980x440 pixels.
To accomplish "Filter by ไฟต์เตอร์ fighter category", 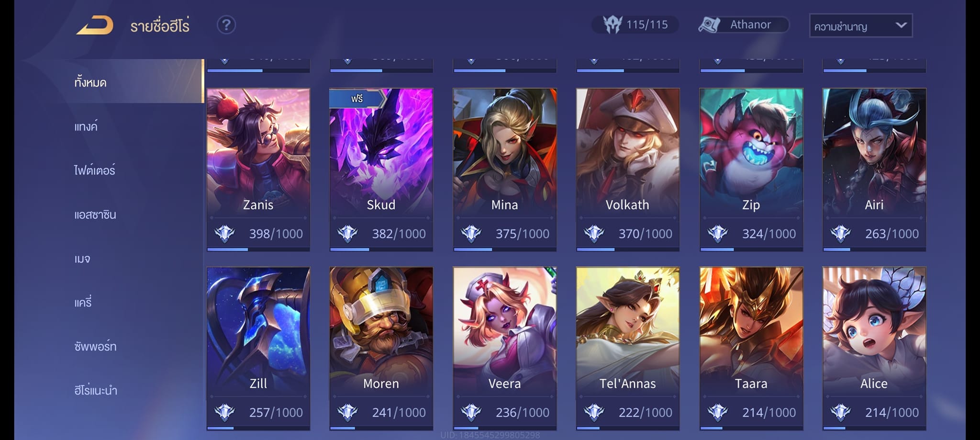I will click(x=95, y=170).
